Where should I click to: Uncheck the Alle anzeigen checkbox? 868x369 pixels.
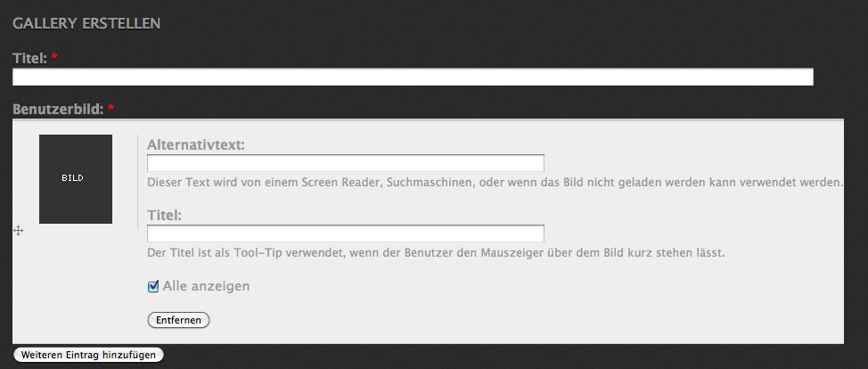pyautogui.click(x=153, y=286)
